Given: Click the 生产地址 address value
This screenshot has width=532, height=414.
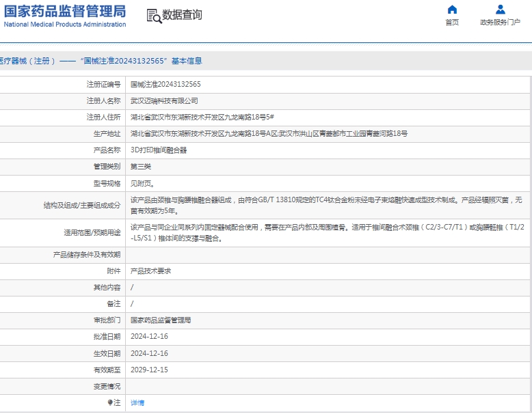Looking at the screenshot, I should 269,134.
